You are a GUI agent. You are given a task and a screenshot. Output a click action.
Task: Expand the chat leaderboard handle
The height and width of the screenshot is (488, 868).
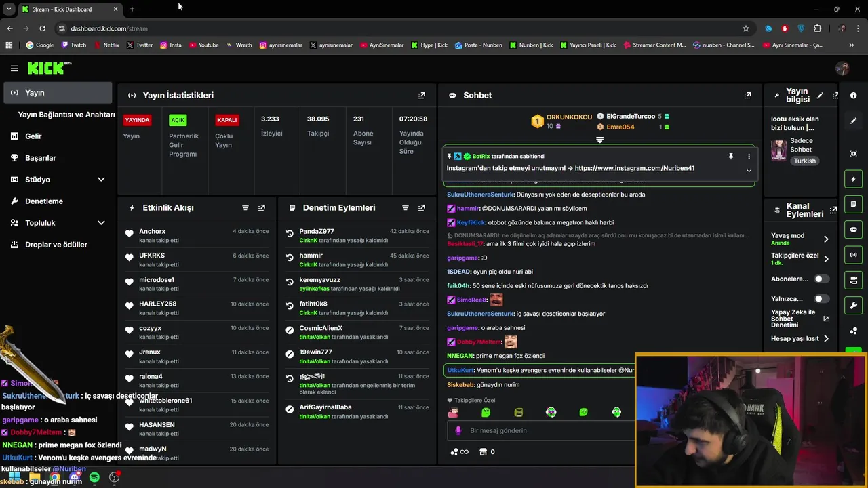click(599, 140)
